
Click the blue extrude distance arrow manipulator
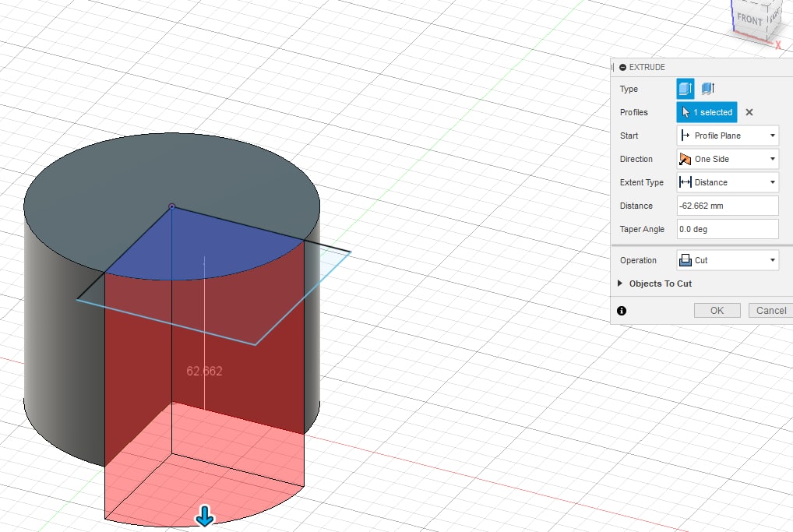205,516
